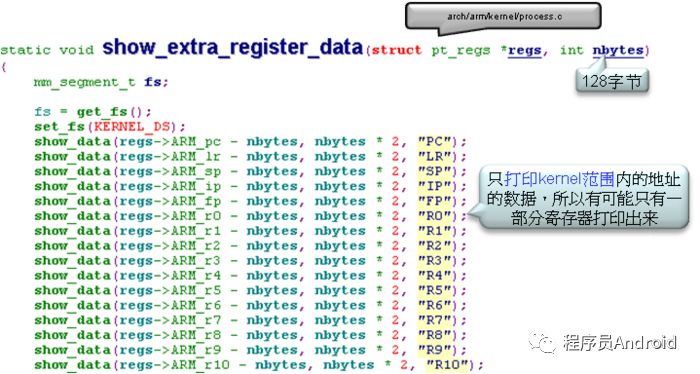This screenshot has height=374, width=700.
Task: Select the highlighted "SP" string literal
Action: [x=435, y=171]
